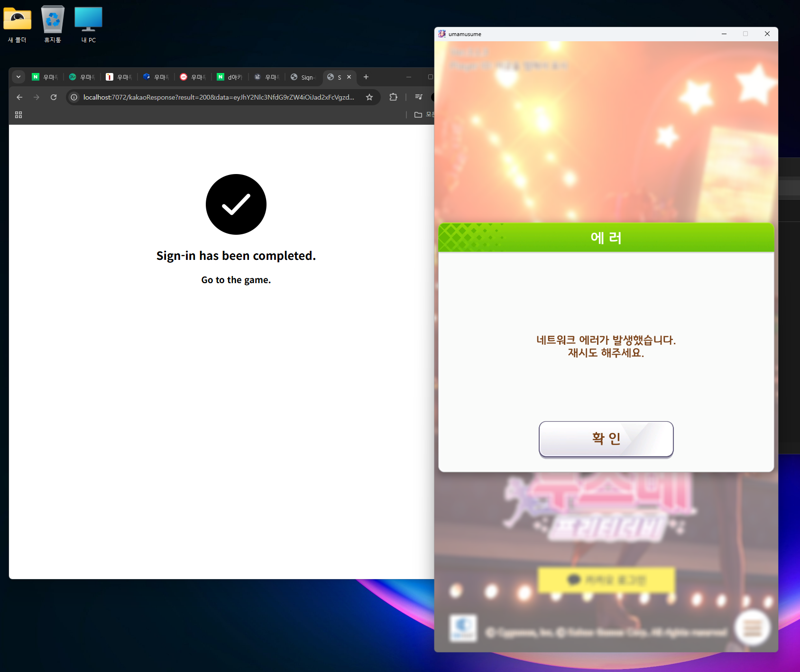Viewport: 800px width, 672px height.
Task: Open the browser extensions menu
Action: [393, 97]
